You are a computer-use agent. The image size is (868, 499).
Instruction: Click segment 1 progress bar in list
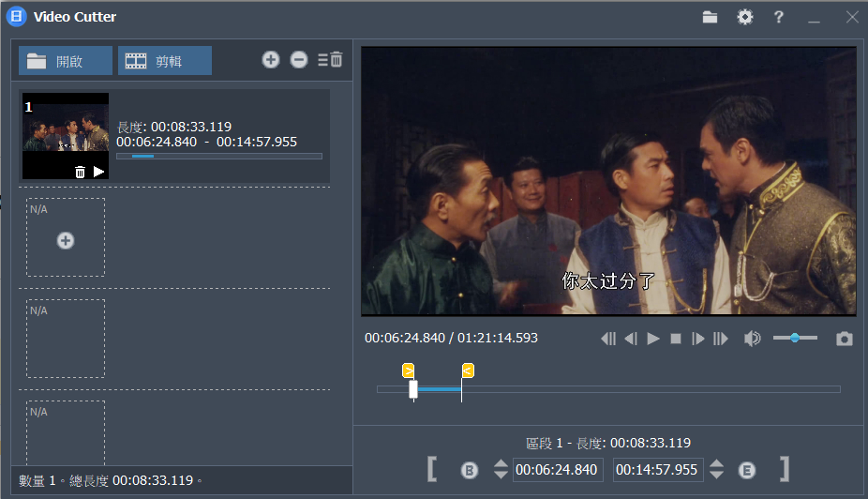[219, 157]
